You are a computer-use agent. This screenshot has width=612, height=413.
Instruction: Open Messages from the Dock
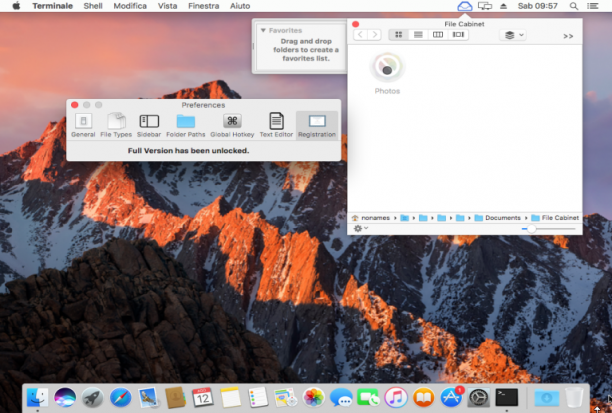(x=341, y=397)
